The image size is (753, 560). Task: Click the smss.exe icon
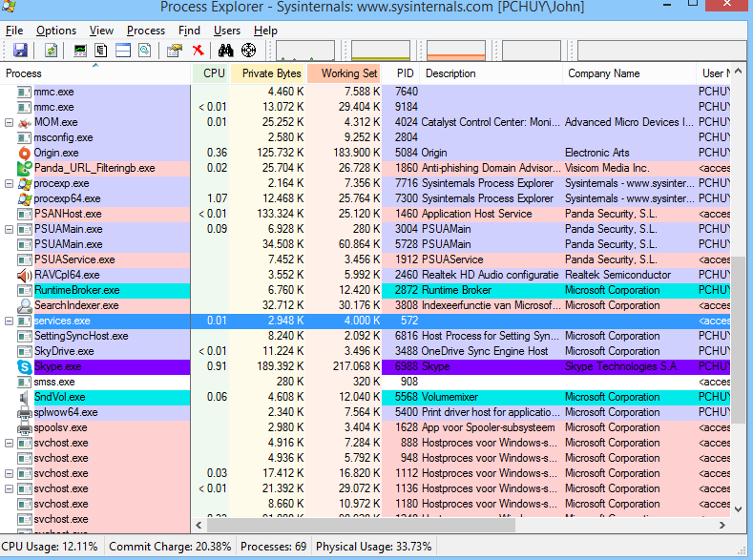25,382
